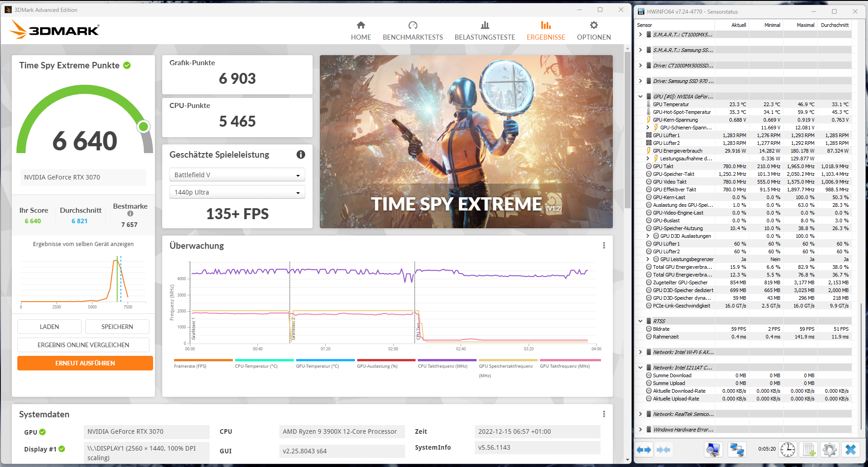Switch to the BELASTUNGSTESTE tab
The width and height of the screenshot is (868, 467).
485,31
